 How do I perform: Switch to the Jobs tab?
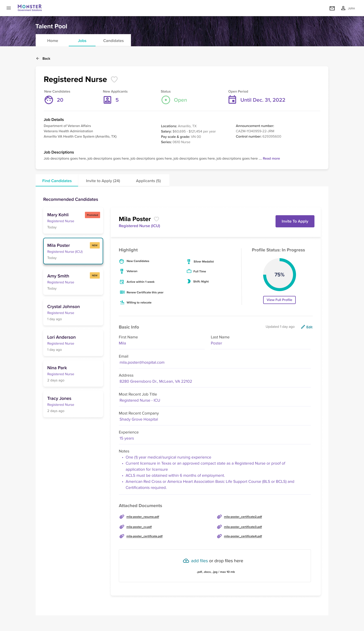click(x=82, y=40)
